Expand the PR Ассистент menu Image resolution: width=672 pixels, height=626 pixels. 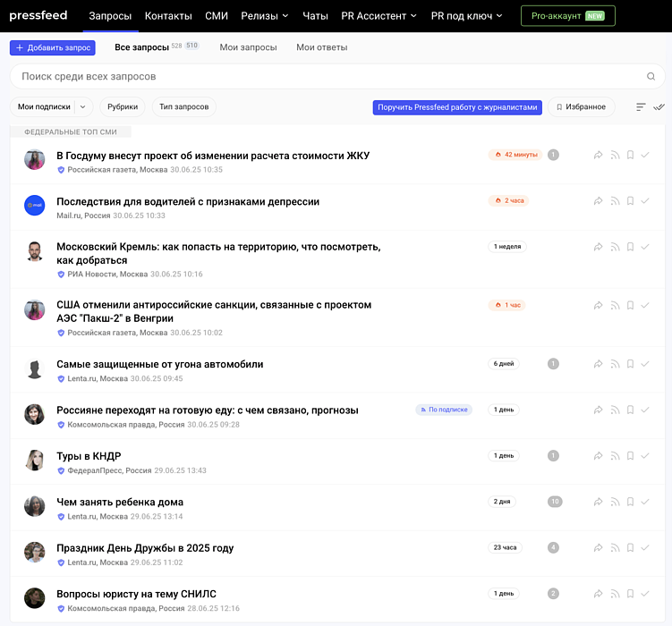(379, 16)
